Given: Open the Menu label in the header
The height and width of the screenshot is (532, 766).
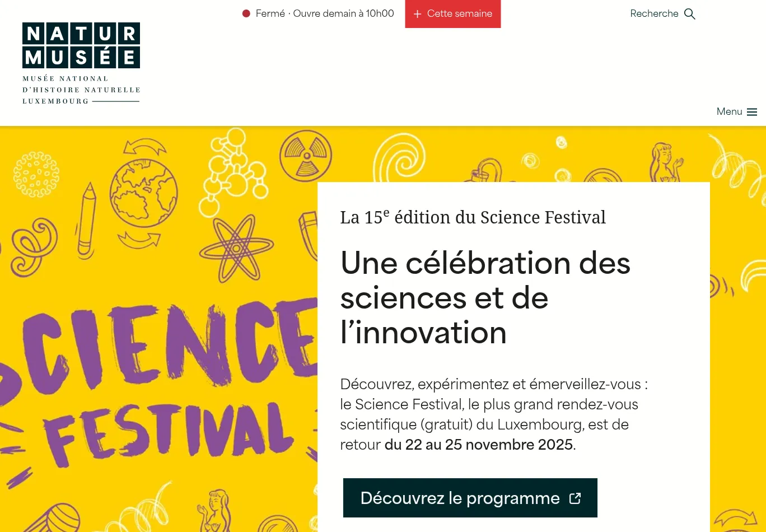Looking at the screenshot, I should (x=729, y=111).
